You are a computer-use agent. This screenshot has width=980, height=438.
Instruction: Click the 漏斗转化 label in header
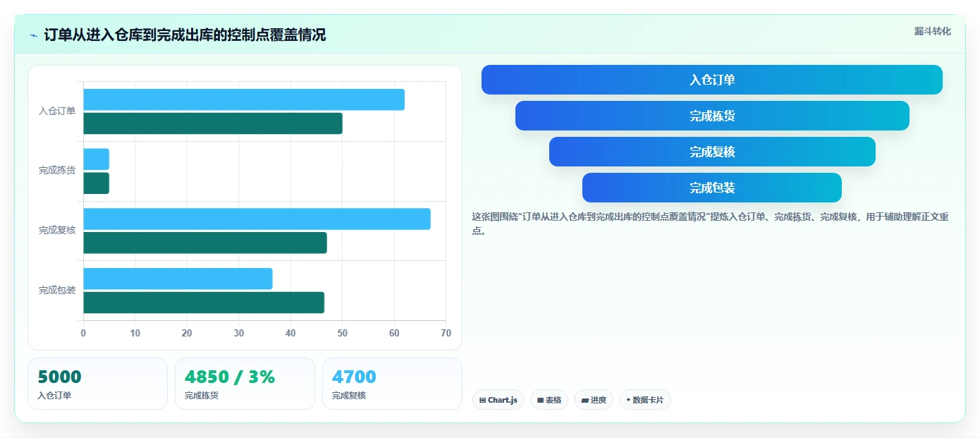pyautogui.click(x=932, y=32)
